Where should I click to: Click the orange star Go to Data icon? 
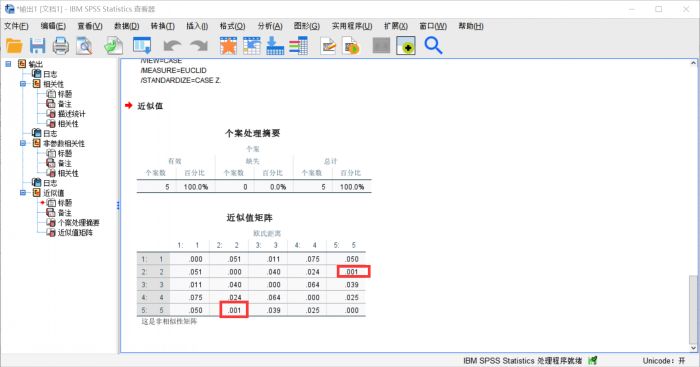coord(228,46)
